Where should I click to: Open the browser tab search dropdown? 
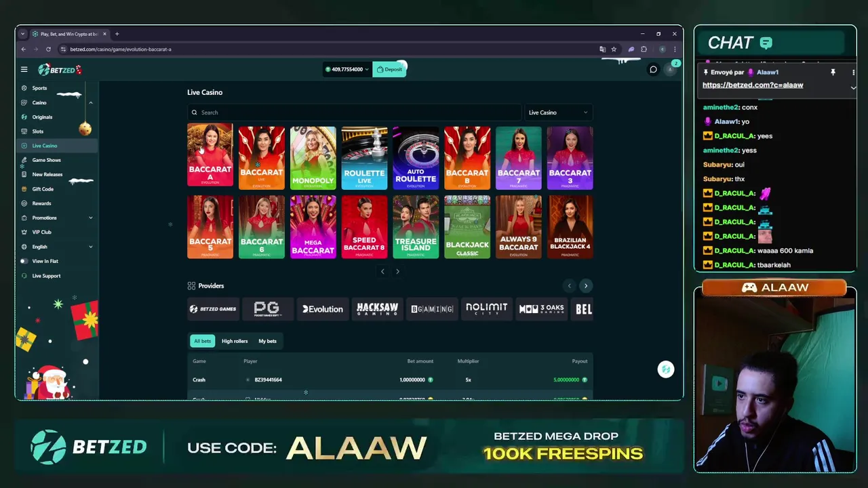click(22, 34)
